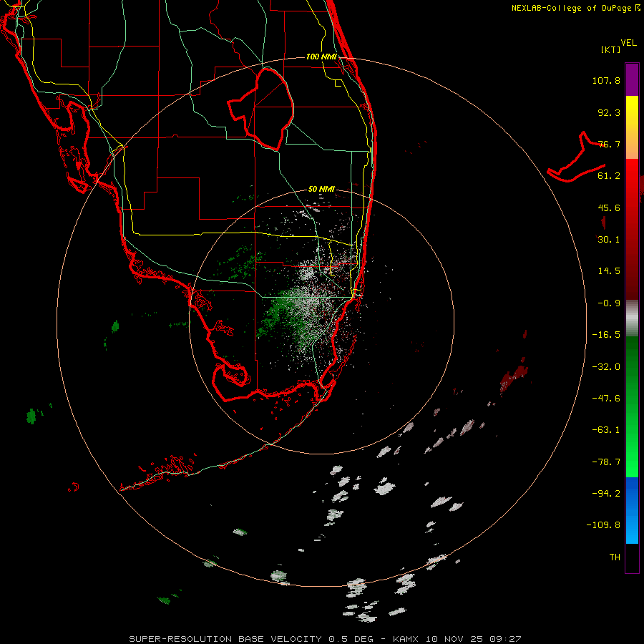Click the 92.3 velocity scale value

pos(609,112)
